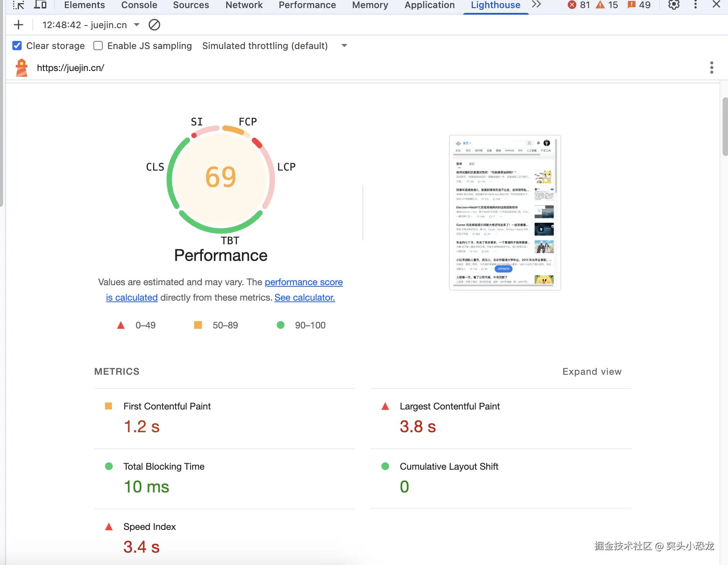Click the Total Blocking Time metric label
The width and height of the screenshot is (728, 565).
click(164, 467)
